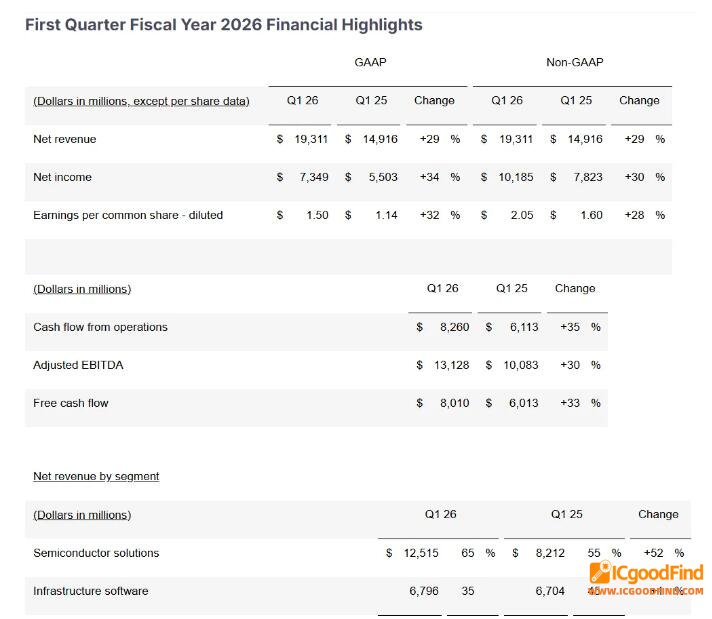Click the Infrastructure software row label
Viewport: 712px width, 619px height.
coord(90,591)
